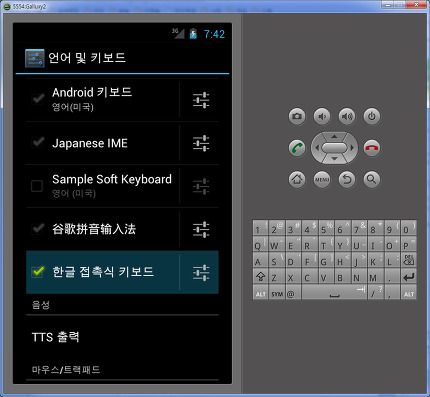
Task: Toggle Android 키보드 checkbox
Action: pyautogui.click(x=38, y=99)
